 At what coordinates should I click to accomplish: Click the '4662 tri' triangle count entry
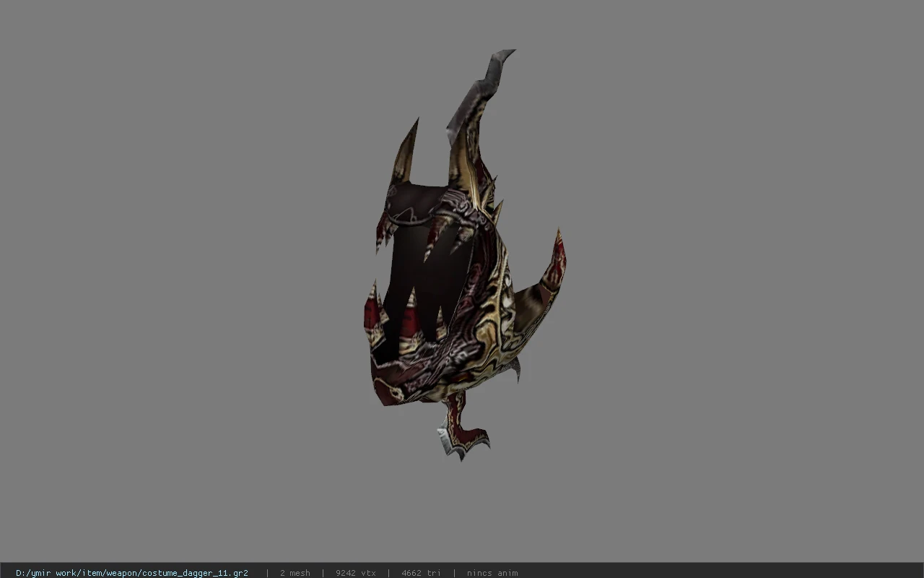[x=421, y=573]
